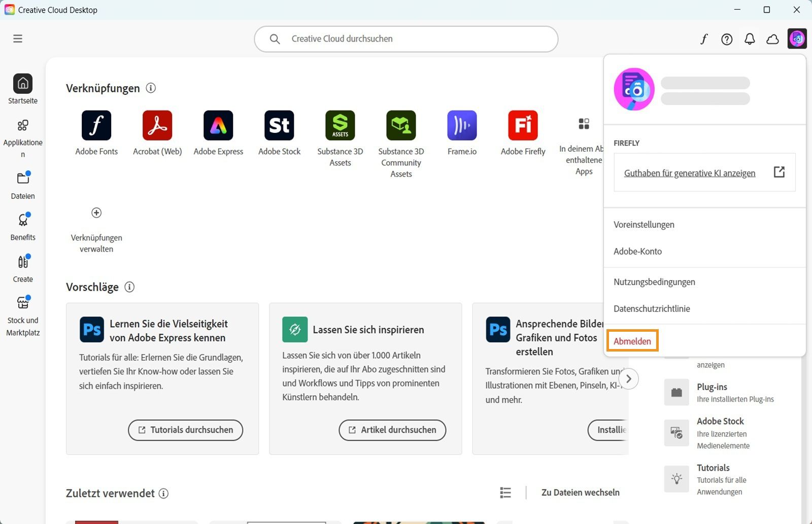Switch recent files to list view
Image resolution: width=812 pixels, height=524 pixels.
(505, 493)
